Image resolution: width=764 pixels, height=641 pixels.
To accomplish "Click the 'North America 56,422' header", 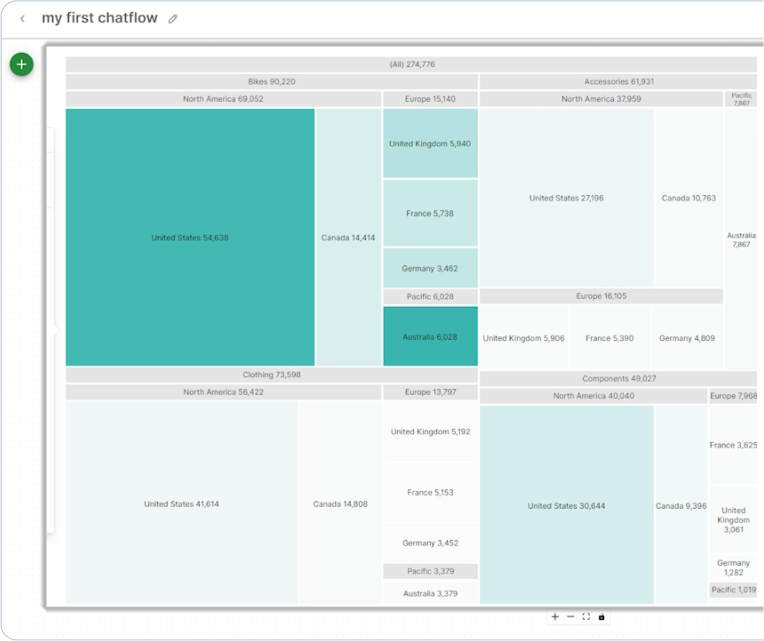I will click(x=223, y=392).
